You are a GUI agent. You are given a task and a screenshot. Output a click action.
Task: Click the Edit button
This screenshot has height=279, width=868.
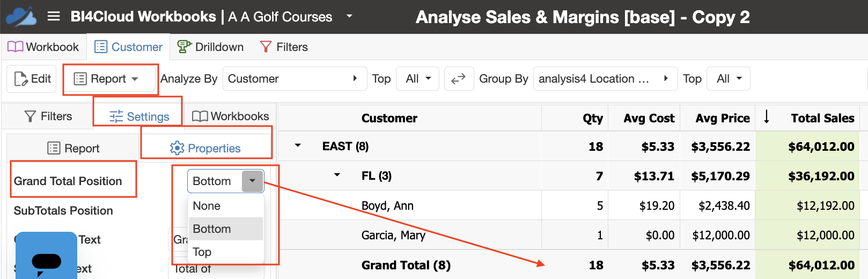[32, 79]
